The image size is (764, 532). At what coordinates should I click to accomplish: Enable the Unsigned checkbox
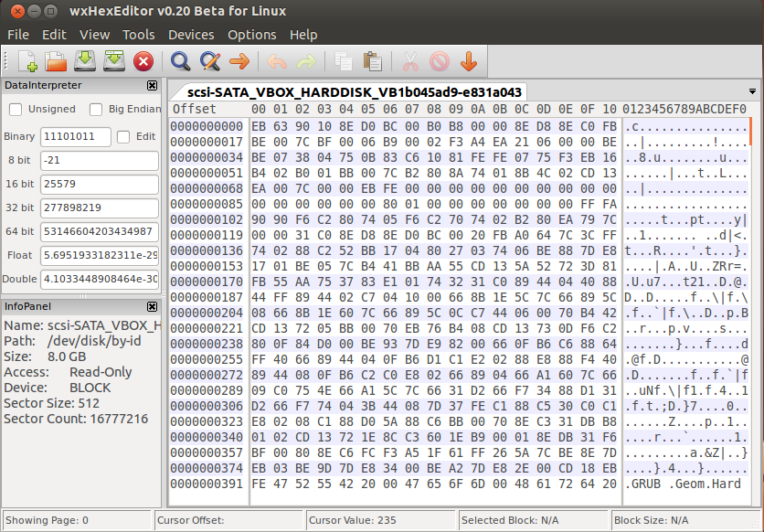click(x=16, y=110)
